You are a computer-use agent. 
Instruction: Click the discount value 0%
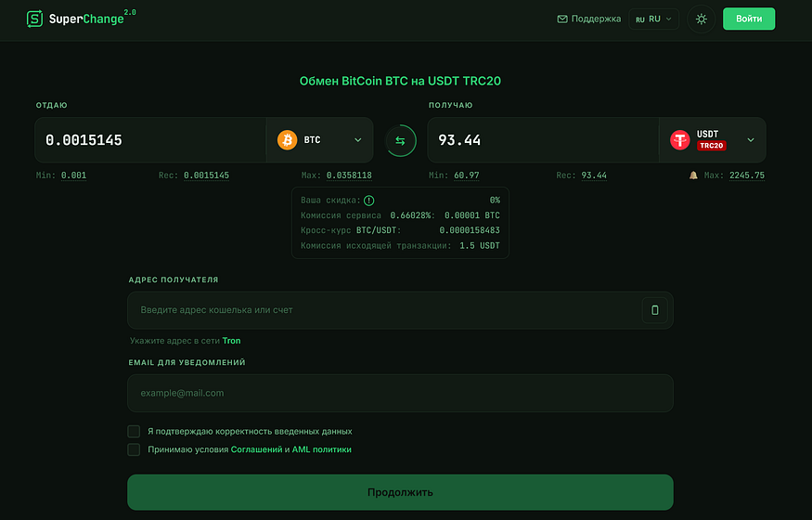495,201
